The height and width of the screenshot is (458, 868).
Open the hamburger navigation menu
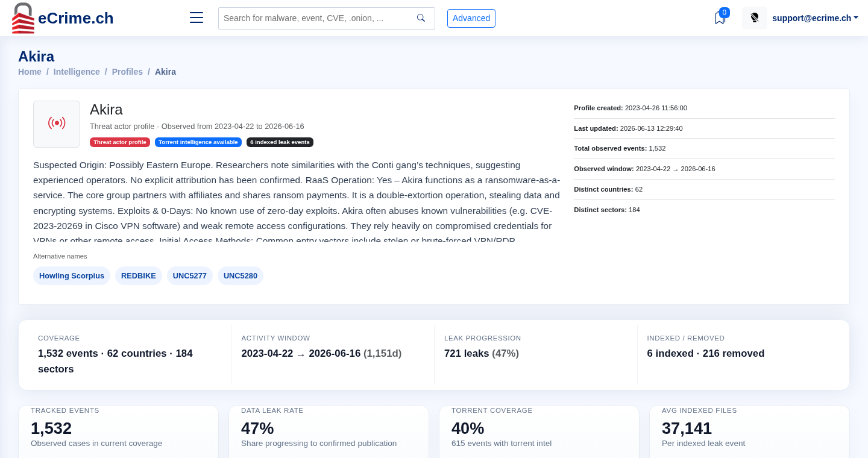click(197, 17)
